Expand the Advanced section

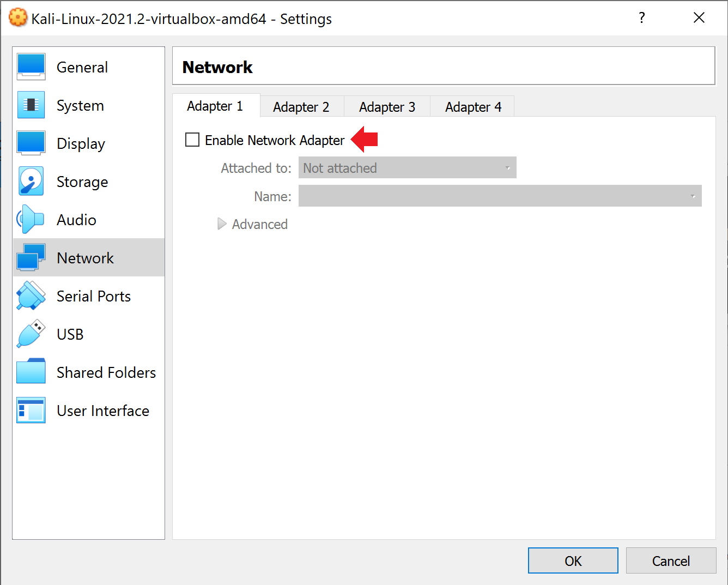coord(253,224)
